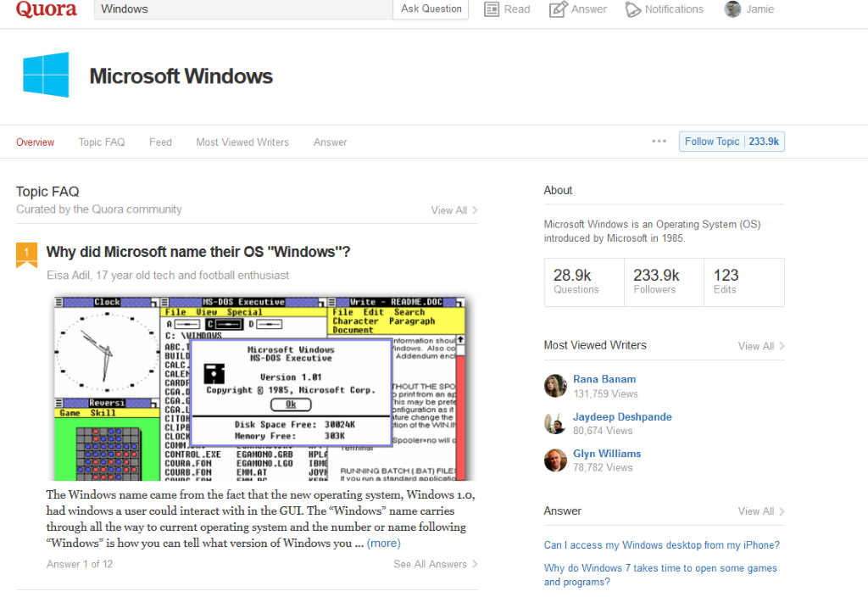Open Glyn Williams's profile link
This screenshot has width=868, height=597.
point(607,454)
